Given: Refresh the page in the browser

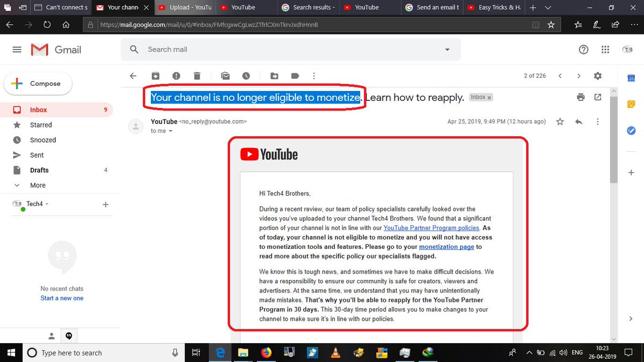Looking at the screenshot, I should click(47, 25).
